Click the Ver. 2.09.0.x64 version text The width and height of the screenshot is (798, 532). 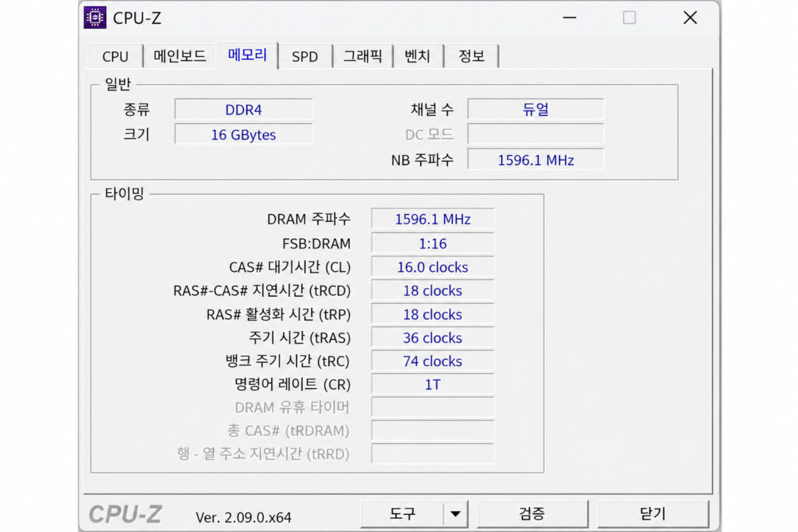coord(243,517)
